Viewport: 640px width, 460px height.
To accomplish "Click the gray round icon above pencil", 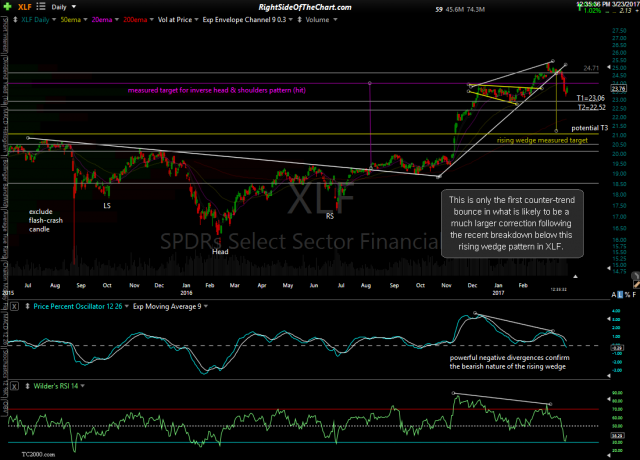I will [635, 276].
